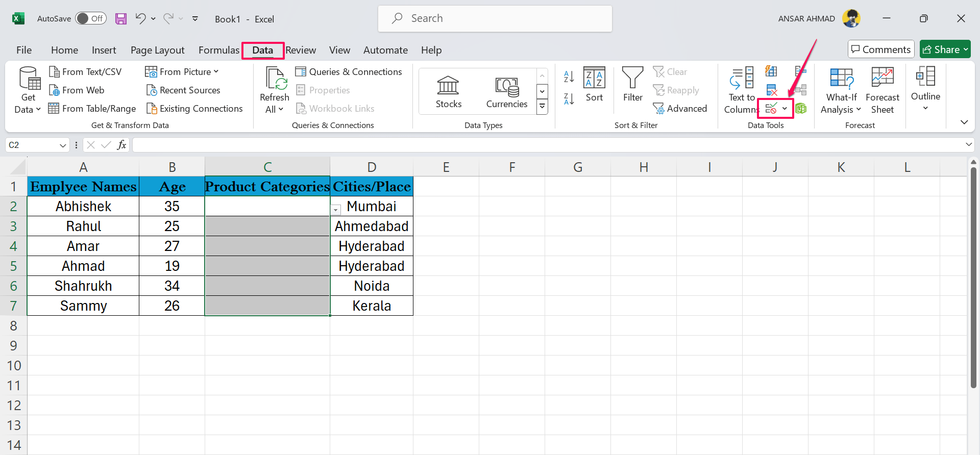Click the Undo arrow icon
The height and width of the screenshot is (455, 980).
coord(141,19)
